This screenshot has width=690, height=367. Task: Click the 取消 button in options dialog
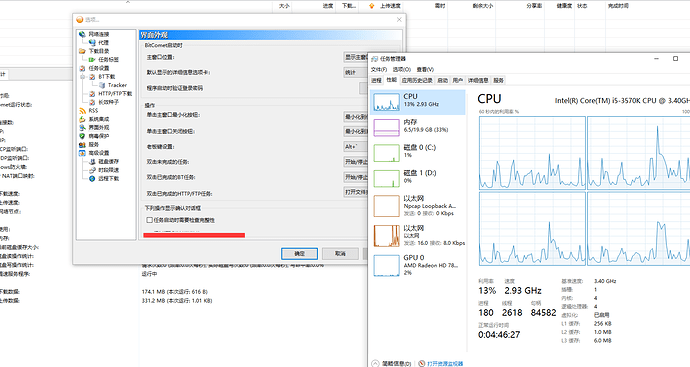click(x=340, y=253)
